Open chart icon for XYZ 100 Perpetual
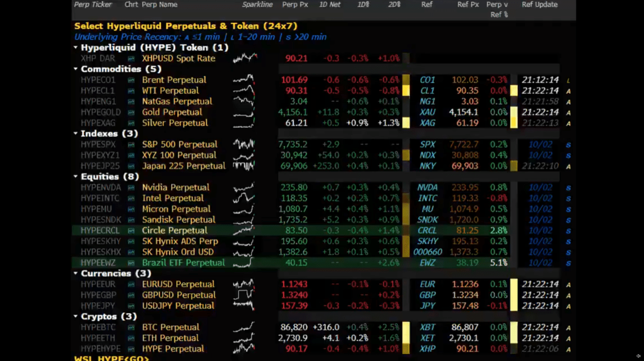The height and width of the screenshot is (361, 644). pos(131,155)
